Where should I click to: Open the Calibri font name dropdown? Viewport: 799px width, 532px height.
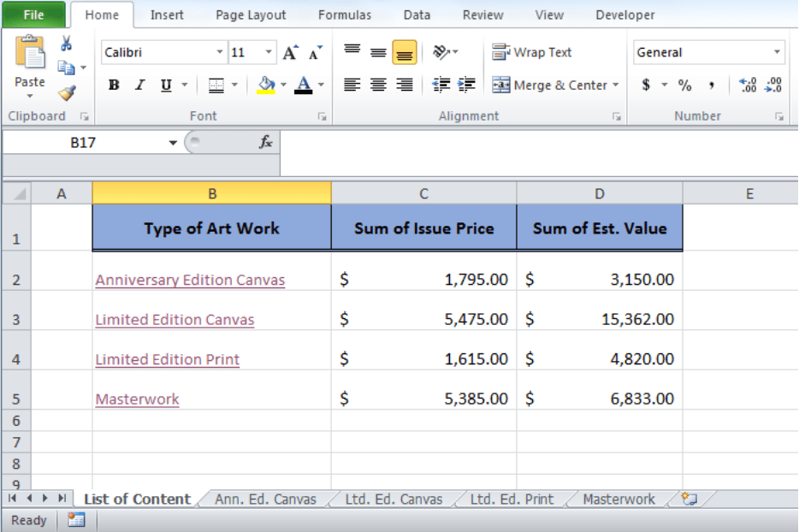[x=220, y=52]
